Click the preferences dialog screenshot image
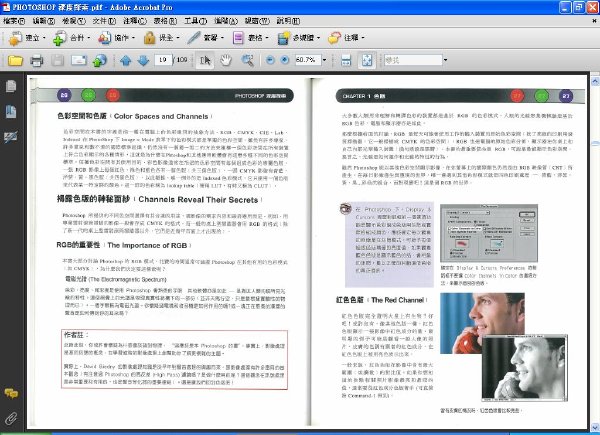The image size is (600, 435). coord(489,233)
